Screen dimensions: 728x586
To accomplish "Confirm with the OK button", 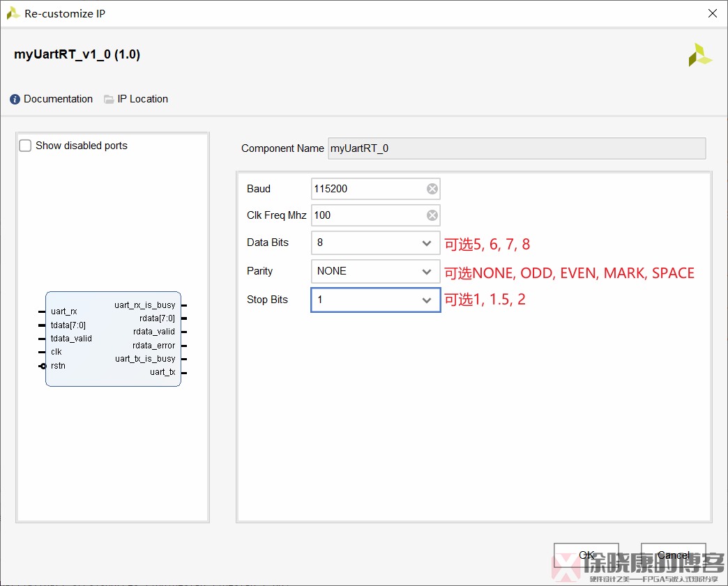I will (586, 555).
